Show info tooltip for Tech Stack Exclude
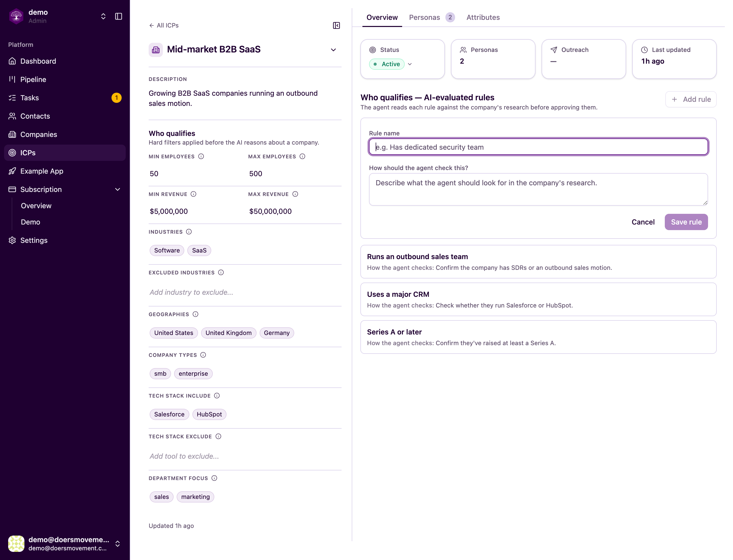 (x=218, y=436)
